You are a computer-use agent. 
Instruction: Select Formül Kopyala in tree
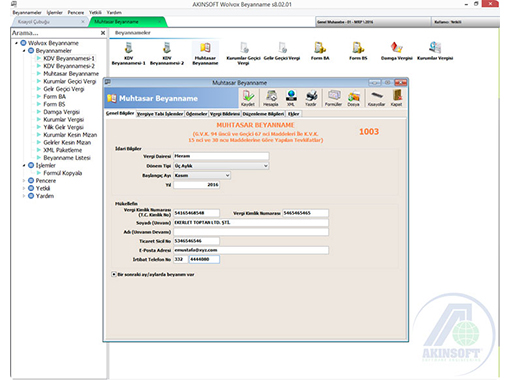pyautogui.click(x=63, y=173)
